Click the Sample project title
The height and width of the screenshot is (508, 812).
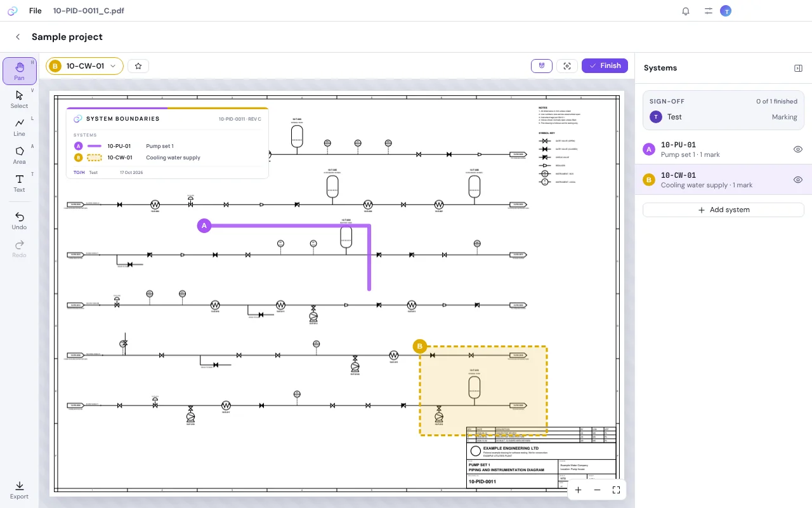67,37
